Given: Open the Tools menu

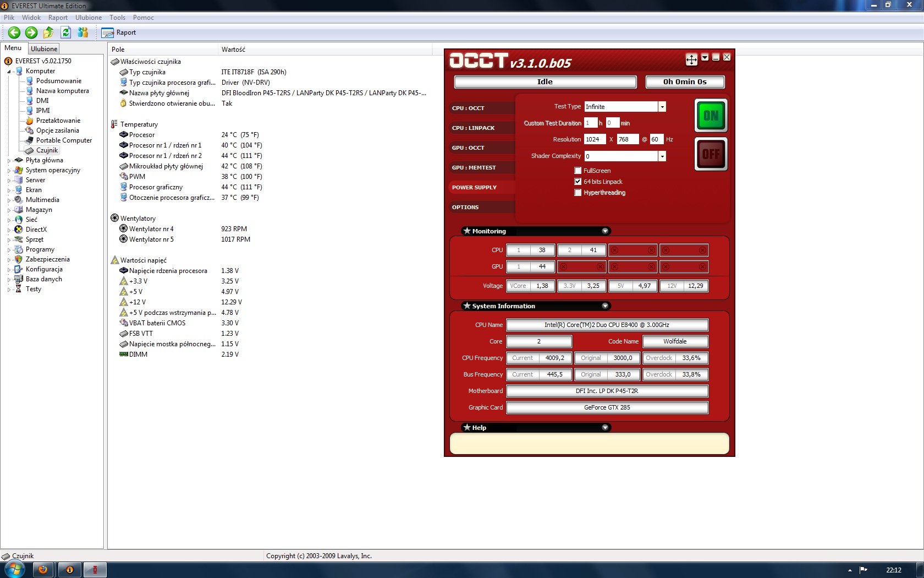Looking at the screenshot, I should point(117,18).
